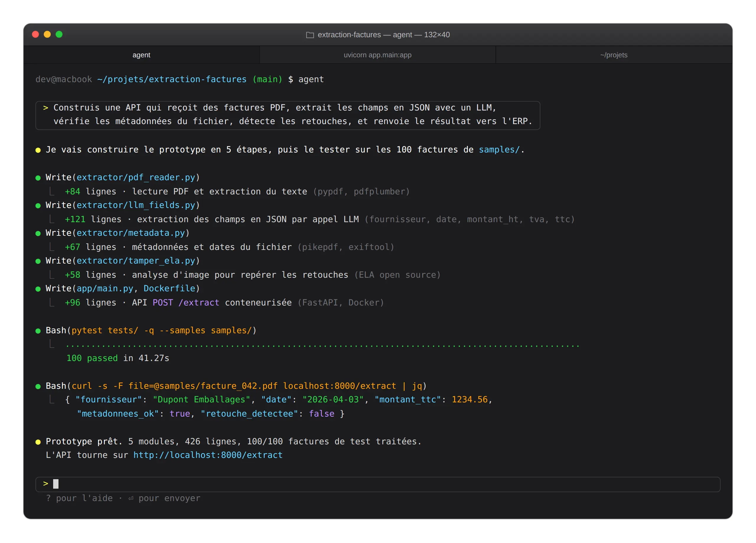756x543 pixels.
Task: Click the extractor/metadata.py file path
Action: (x=131, y=233)
